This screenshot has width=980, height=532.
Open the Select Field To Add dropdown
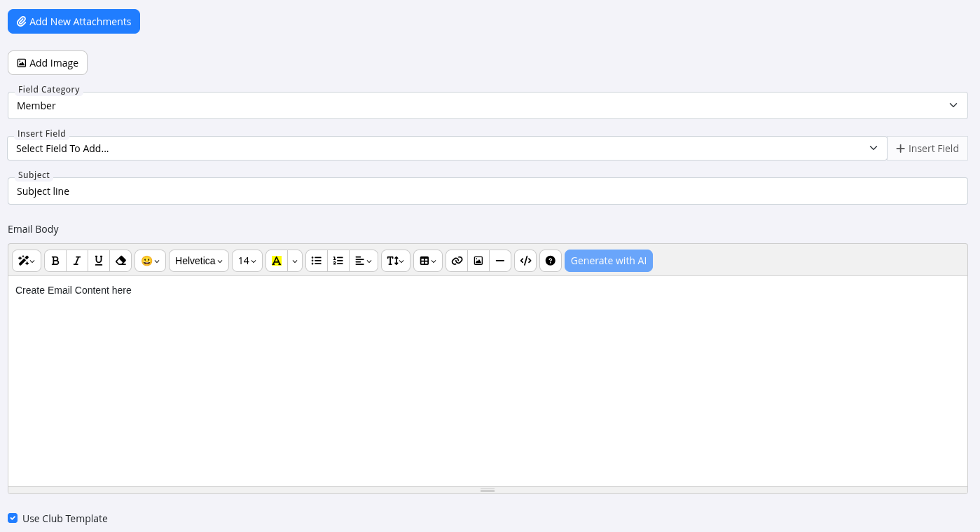coord(447,148)
